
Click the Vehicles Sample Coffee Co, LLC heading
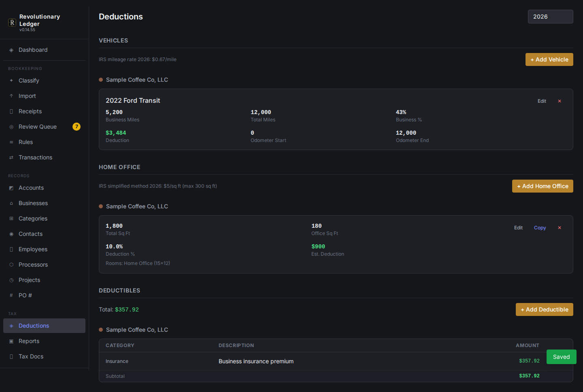(137, 80)
